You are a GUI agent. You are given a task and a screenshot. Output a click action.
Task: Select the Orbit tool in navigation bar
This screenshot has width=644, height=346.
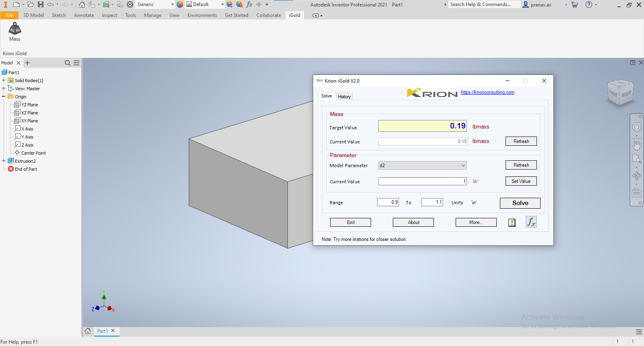637,176
